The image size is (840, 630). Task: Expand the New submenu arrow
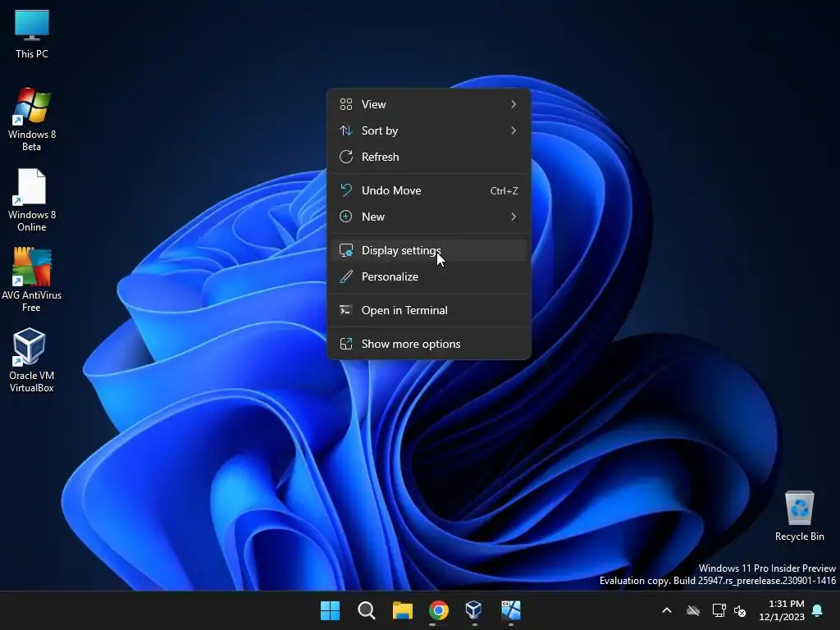point(514,217)
